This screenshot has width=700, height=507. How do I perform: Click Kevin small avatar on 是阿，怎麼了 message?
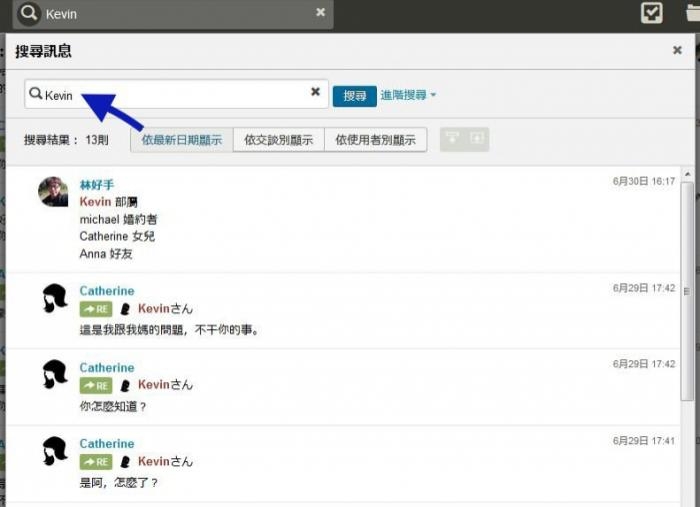click(x=125, y=462)
